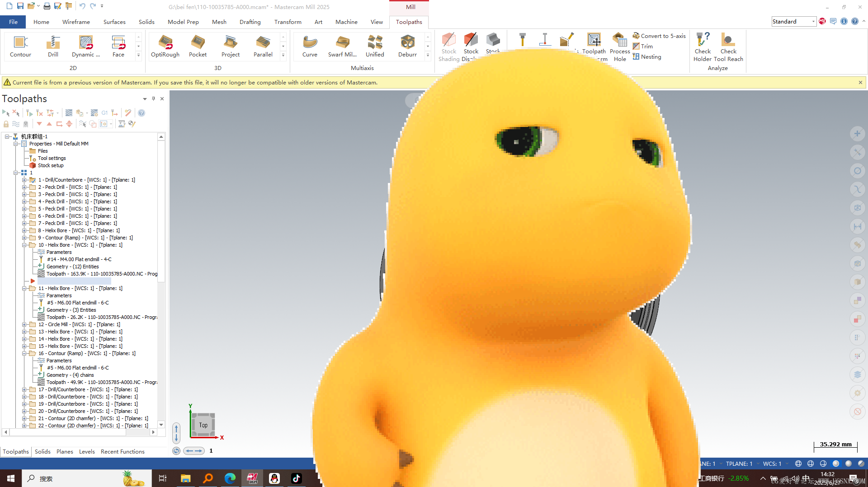This screenshot has width=868, height=487.
Task: Open the Windows Start menu
Action: [11, 478]
